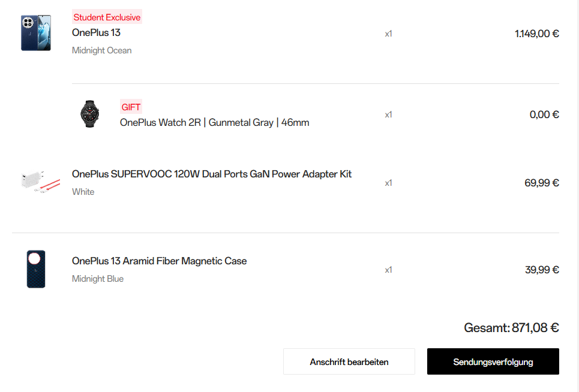Viewport: 579px width, 392px height.
Task: Click the 69,99 € adapter price
Action: coord(541,183)
